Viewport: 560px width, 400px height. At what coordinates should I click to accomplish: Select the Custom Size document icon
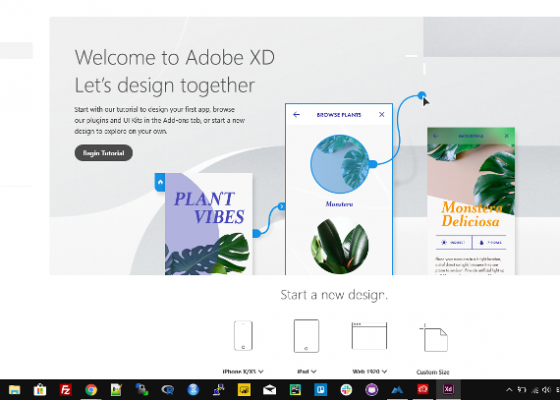tap(434, 338)
